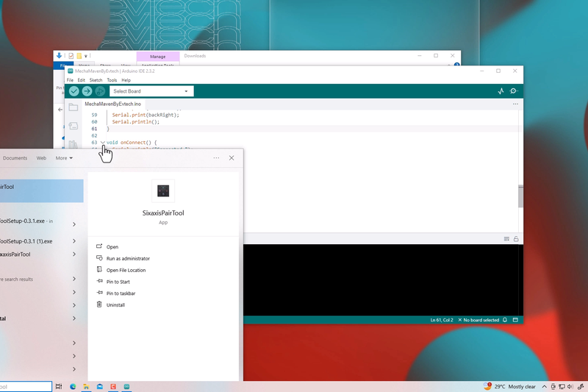Click the Upload arrow button in Arduino IDE
Viewport: 588px width, 392px height.
(87, 91)
